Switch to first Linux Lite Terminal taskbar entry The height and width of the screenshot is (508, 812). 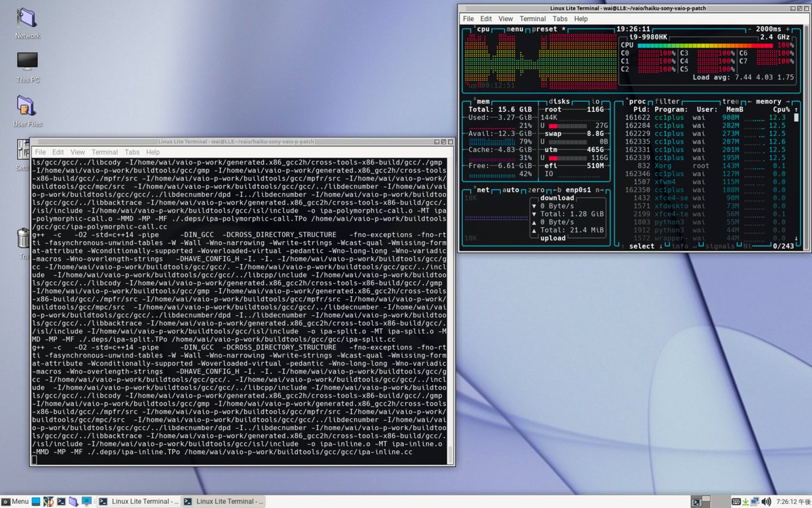[139, 501]
